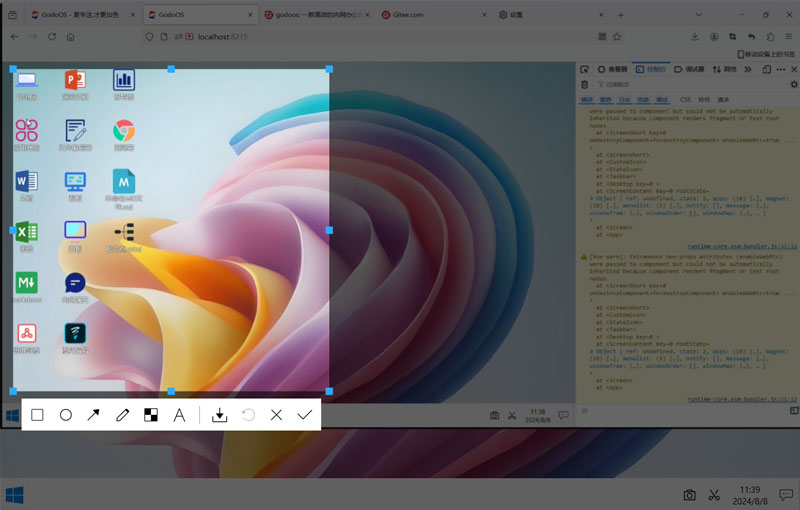Open the Excel desktop icon

[x=26, y=232]
